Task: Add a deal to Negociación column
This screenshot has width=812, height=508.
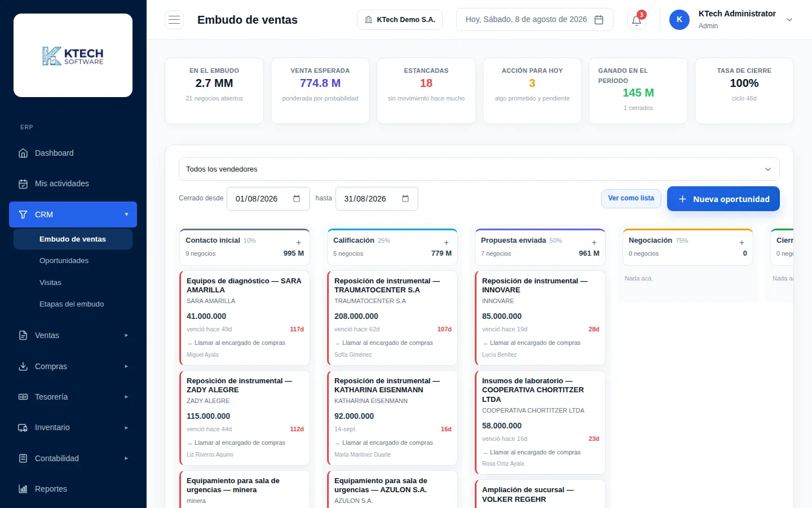Action: pyautogui.click(x=742, y=243)
